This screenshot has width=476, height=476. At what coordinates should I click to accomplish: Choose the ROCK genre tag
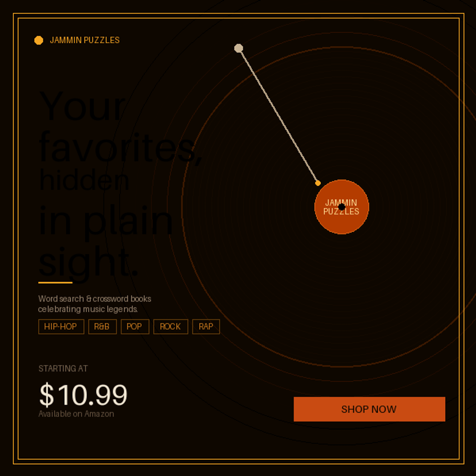pyautogui.click(x=171, y=327)
